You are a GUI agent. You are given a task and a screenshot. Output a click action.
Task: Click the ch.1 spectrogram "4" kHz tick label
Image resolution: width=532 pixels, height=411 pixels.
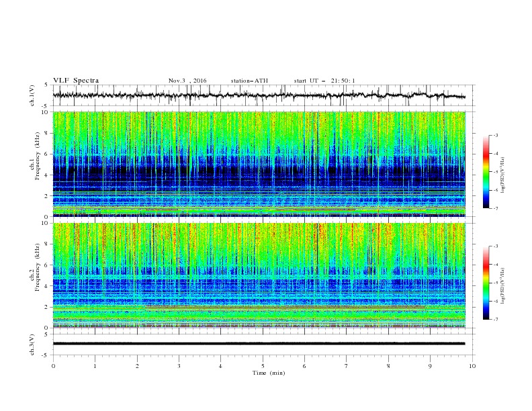(47, 175)
